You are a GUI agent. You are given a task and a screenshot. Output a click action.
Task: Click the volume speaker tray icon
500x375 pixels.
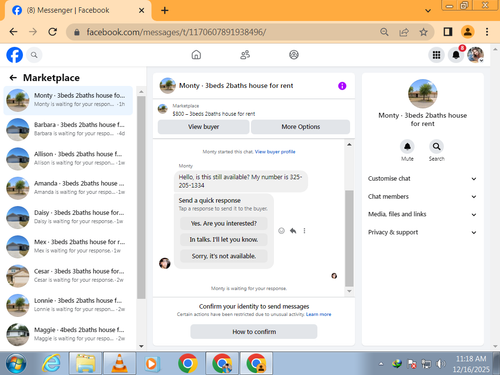pyautogui.click(x=441, y=364)
